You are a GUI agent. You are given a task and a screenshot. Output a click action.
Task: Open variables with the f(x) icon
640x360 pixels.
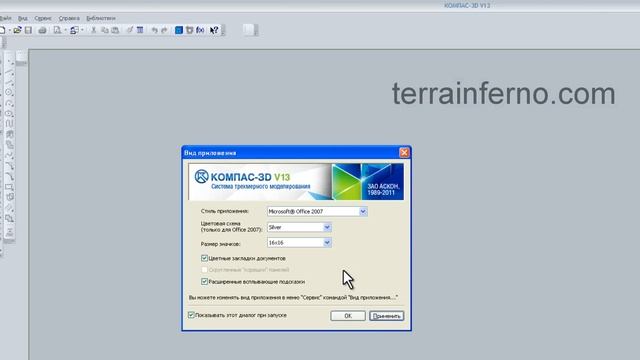click(x=200, y=30)
